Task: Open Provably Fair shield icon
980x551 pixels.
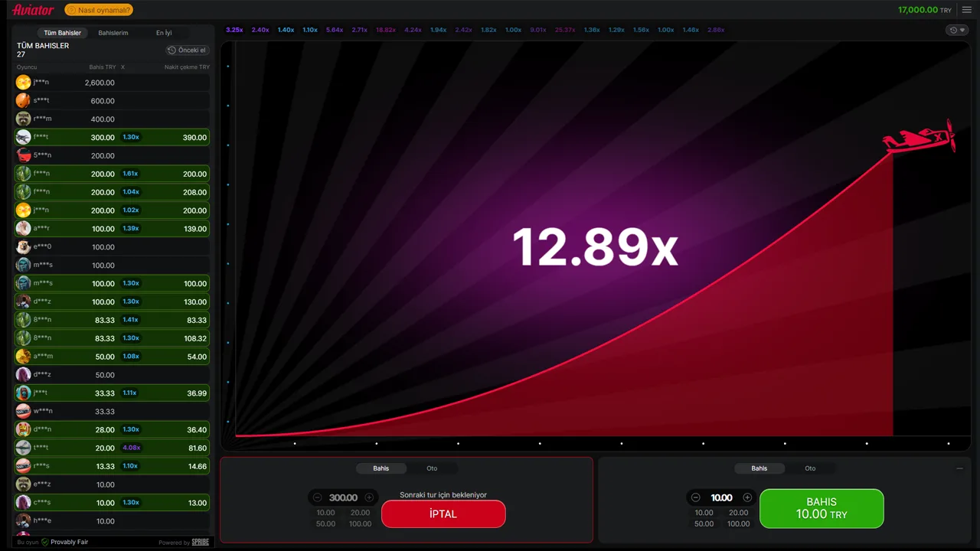Action: (45, 542)
